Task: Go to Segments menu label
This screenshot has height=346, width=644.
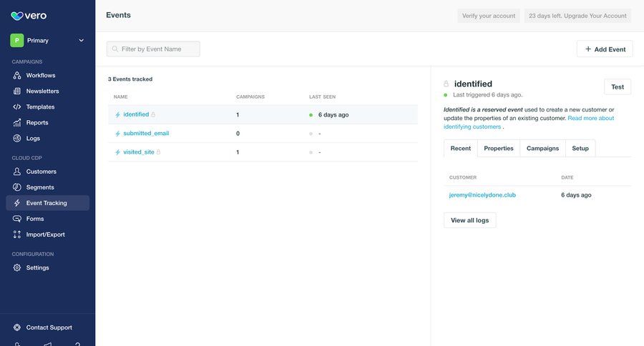Action: [x=40, y=187]
